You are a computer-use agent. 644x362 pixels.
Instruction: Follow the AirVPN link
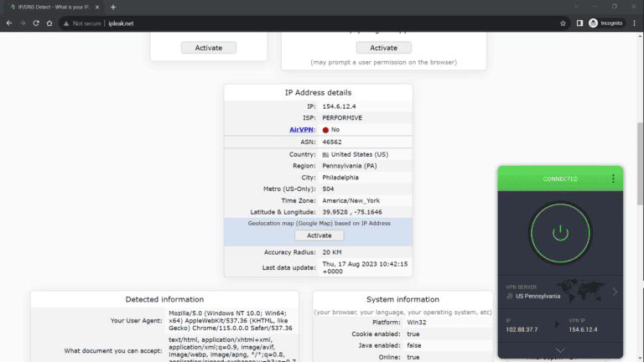pyautogui.click(x=301, y=130)
